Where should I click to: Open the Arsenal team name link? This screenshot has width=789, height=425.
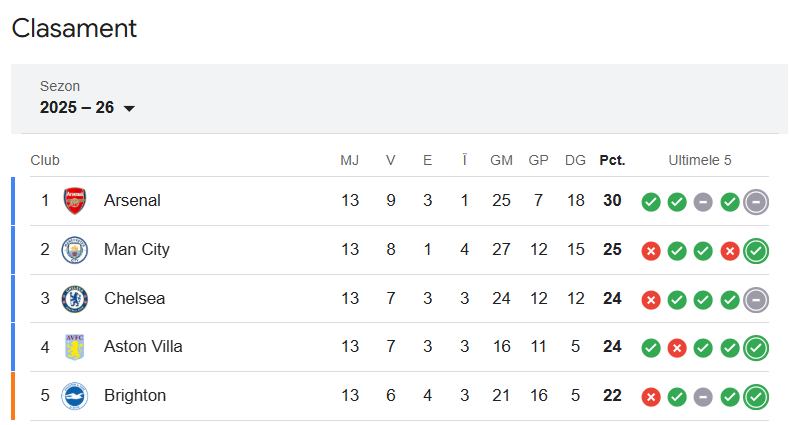pyautogui.click(x=132, y=201)
